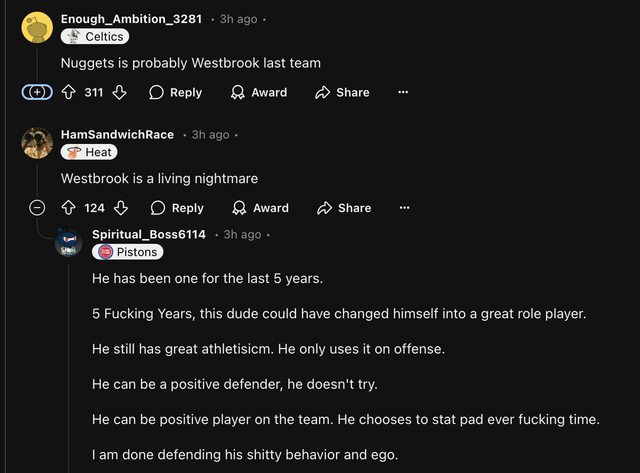The width and height of the screenshot is (640, 473).
Task: Share Enough_Ambition_3281's comment
Action: click(342, 92)
